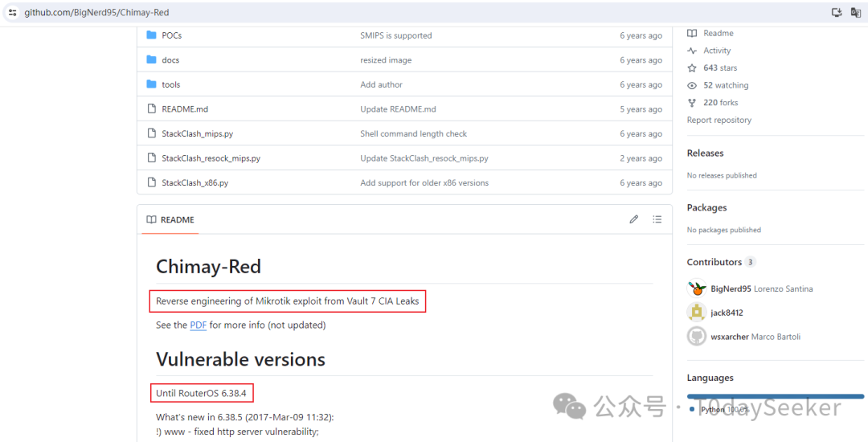Image resolution: width=868 pixels, height=442 pixels.
Task: Click the file icon beside README.md
Action: [x=151, y=109]
